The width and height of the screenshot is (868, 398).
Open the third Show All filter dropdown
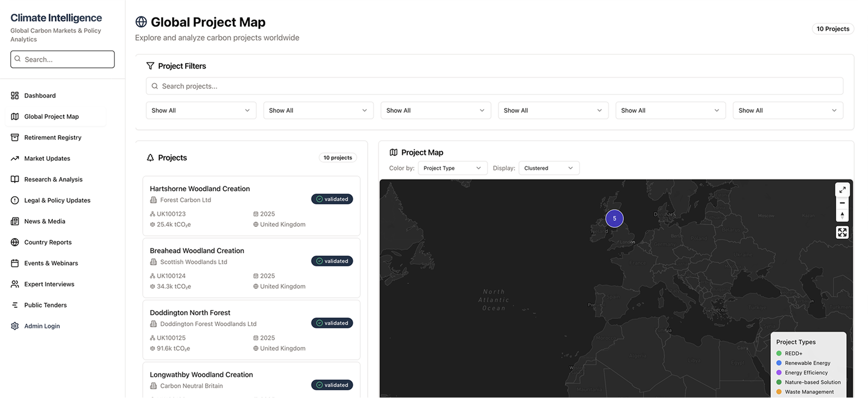tap(435, 111)
